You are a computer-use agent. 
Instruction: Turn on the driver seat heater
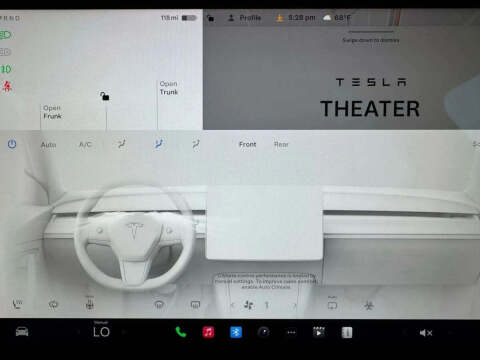tap(17, 304)
